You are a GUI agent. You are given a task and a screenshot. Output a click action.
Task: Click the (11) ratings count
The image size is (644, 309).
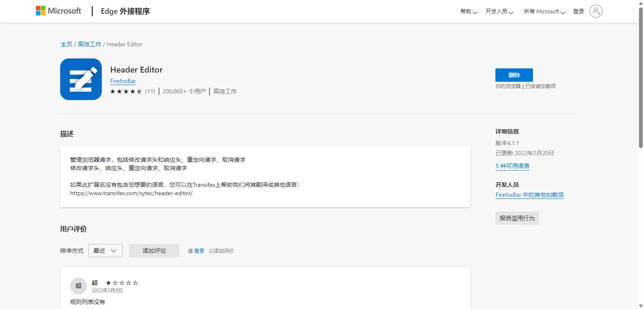click(x=150, y=91)
